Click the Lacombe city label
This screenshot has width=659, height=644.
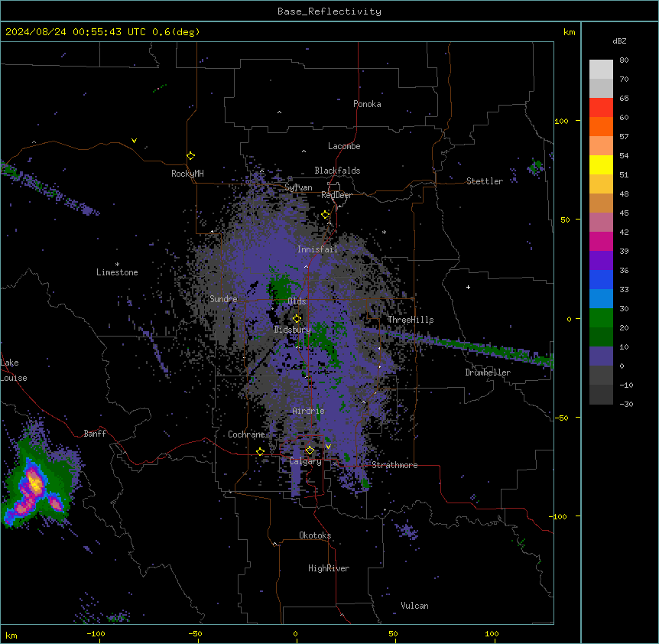tap(344, 146)
